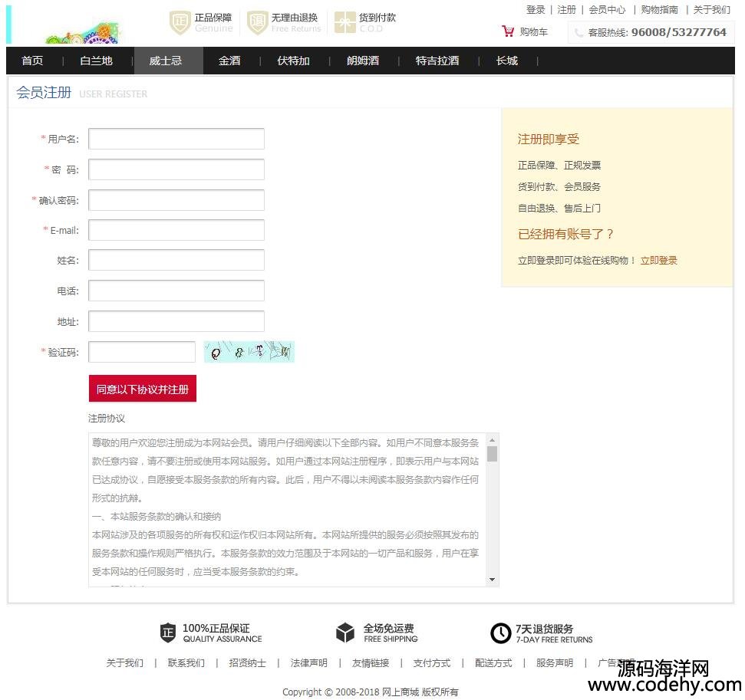Click the genuine guarantee shield icon in header
Image resolution: width=745 pixels, height=700 pixels.
tap(180, 23)
